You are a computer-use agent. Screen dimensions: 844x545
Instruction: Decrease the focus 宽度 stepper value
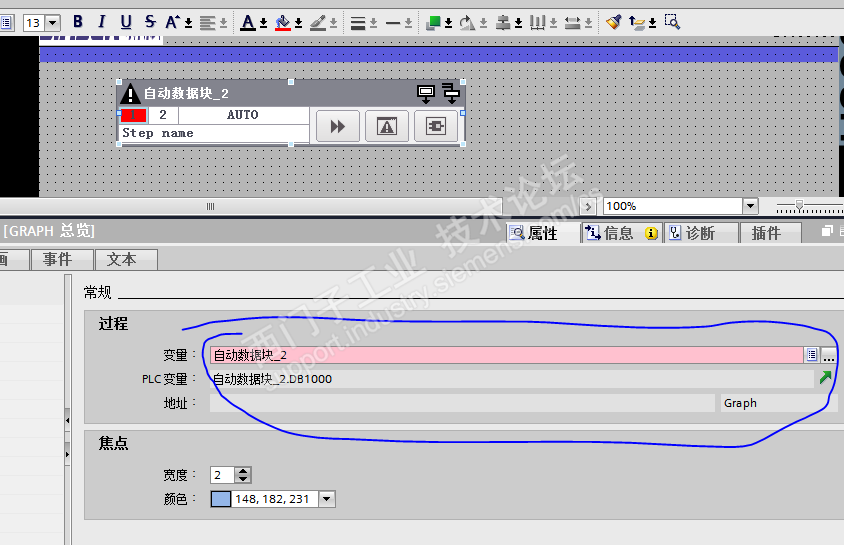pos(243,479)
